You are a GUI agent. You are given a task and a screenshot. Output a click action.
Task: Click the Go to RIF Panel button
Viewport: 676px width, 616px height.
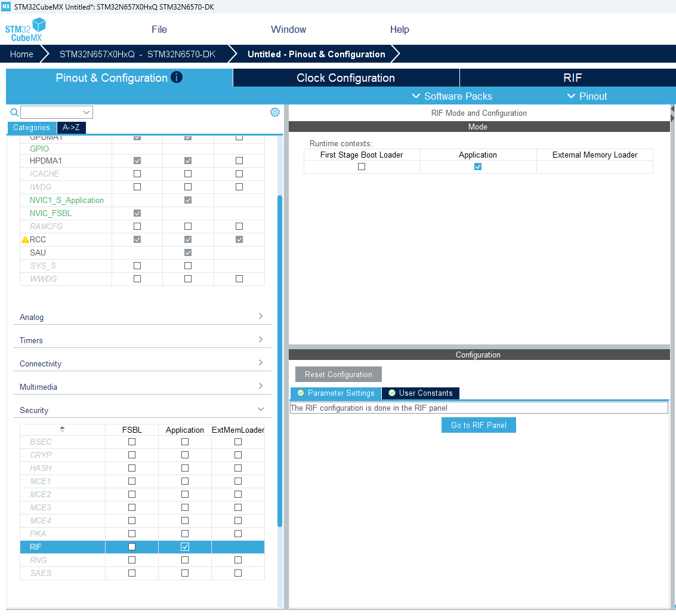point(479,426)
